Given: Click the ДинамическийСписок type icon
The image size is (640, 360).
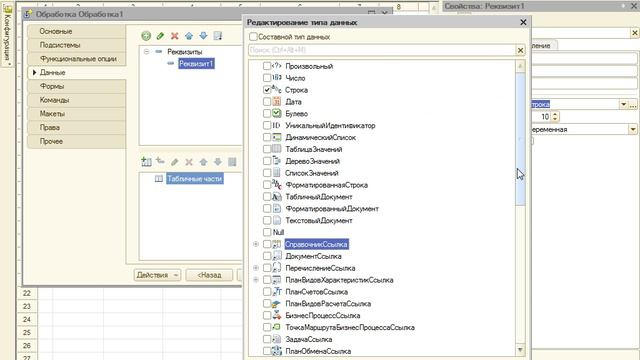Looking at the screenshot, I should coord(276,137).
